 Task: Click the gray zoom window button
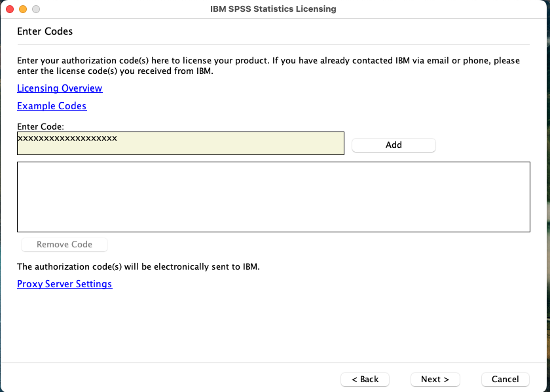tap(36, 9)
